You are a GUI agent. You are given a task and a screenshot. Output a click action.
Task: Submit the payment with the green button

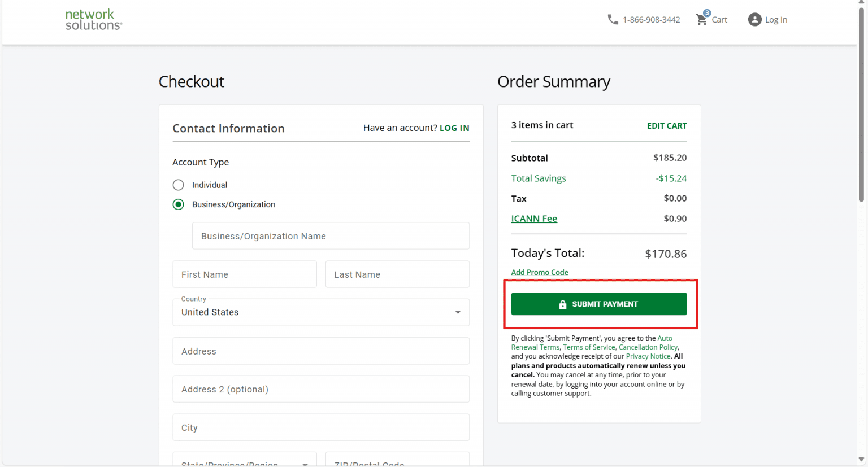coord(599,304)
